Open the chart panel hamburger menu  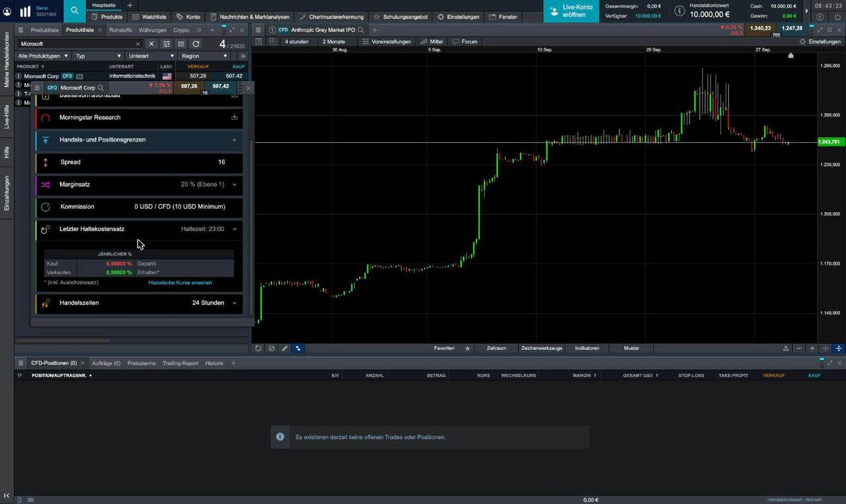point(258,30)
